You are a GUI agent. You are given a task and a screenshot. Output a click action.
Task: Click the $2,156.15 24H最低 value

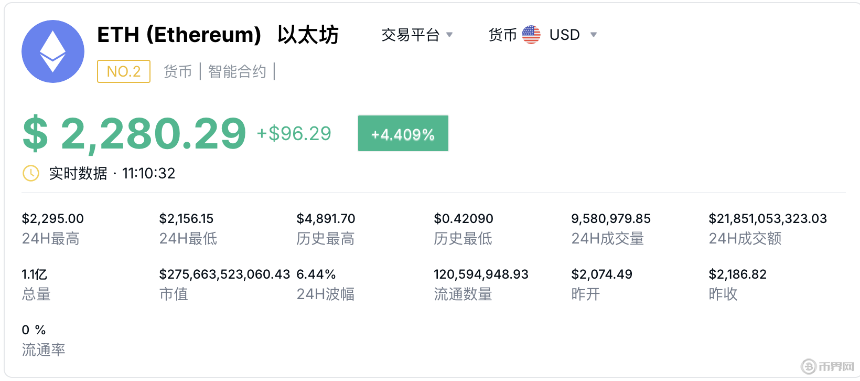(186, 219)
